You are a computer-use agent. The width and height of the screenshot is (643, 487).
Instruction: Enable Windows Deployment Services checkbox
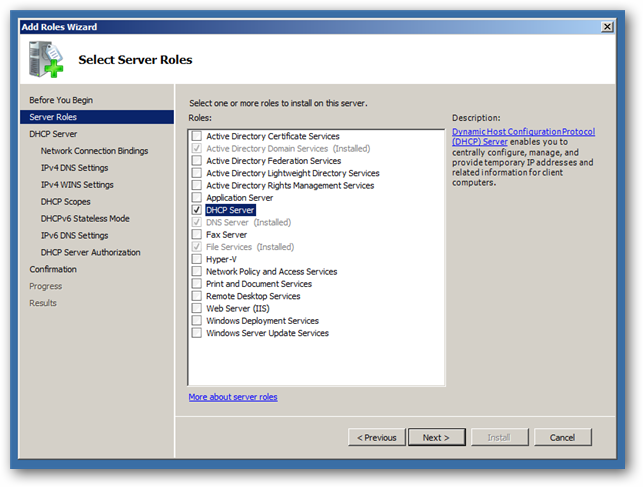tap(197, 320)
